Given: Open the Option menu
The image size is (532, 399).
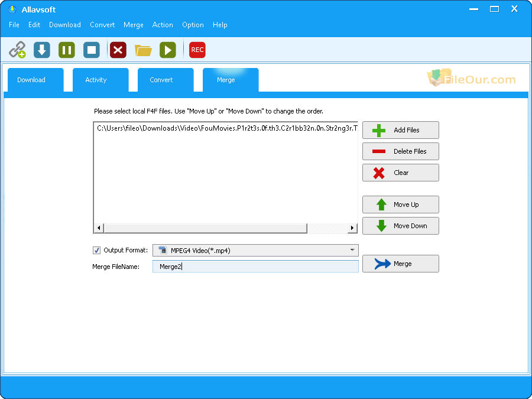Looking at the screenshot, I should point(193,25).
